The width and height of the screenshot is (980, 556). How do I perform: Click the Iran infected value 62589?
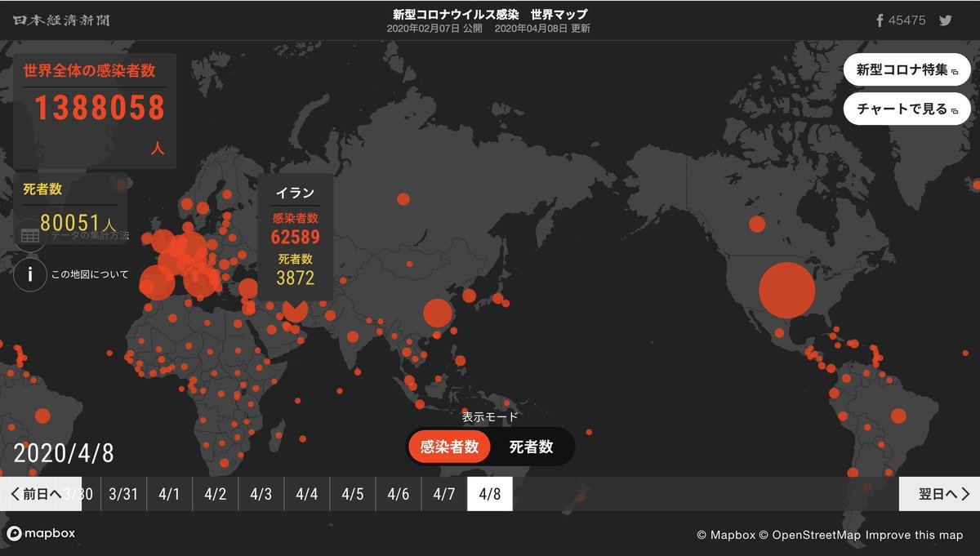[295, 238]
